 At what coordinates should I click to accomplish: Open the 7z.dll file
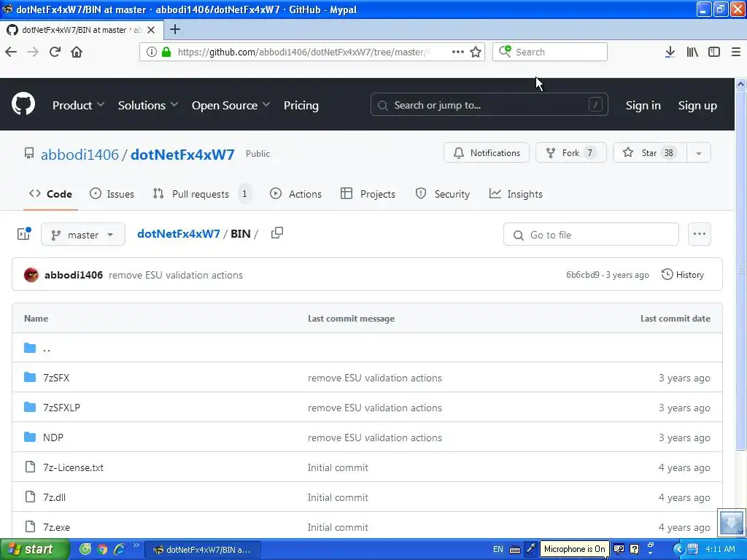coord(54,497)
